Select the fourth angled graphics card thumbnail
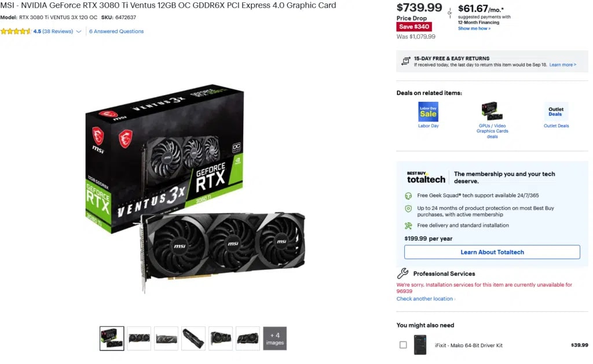This screenshot has height=364, width=593. click(x=193, y=339)
